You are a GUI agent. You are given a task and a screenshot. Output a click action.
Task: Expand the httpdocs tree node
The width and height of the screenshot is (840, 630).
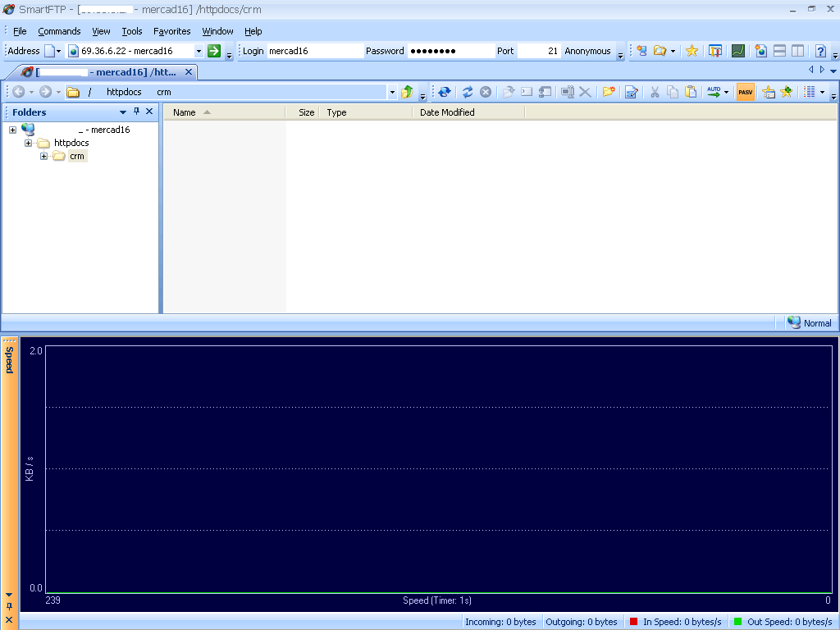click(29, 143)
